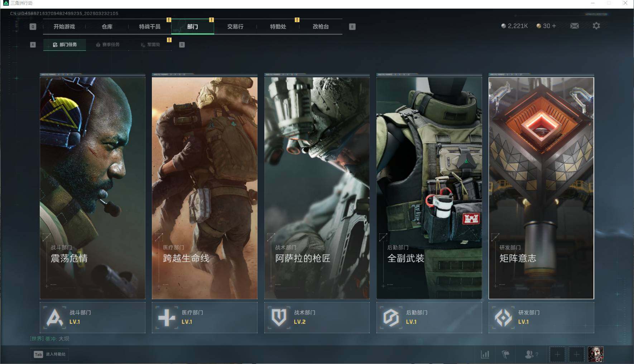
Task: Select the 部门 tab
Action: 192,26
